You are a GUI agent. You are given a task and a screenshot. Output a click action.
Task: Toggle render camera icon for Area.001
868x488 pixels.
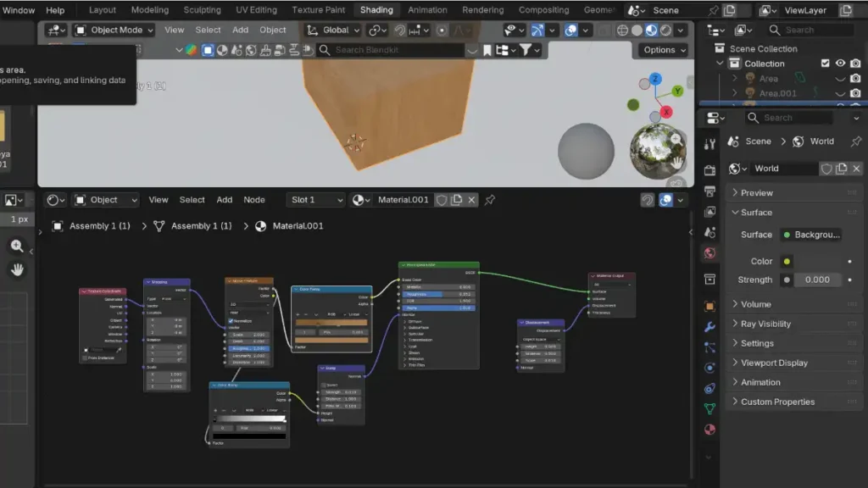pyautogui.click(x=855, y=93)
